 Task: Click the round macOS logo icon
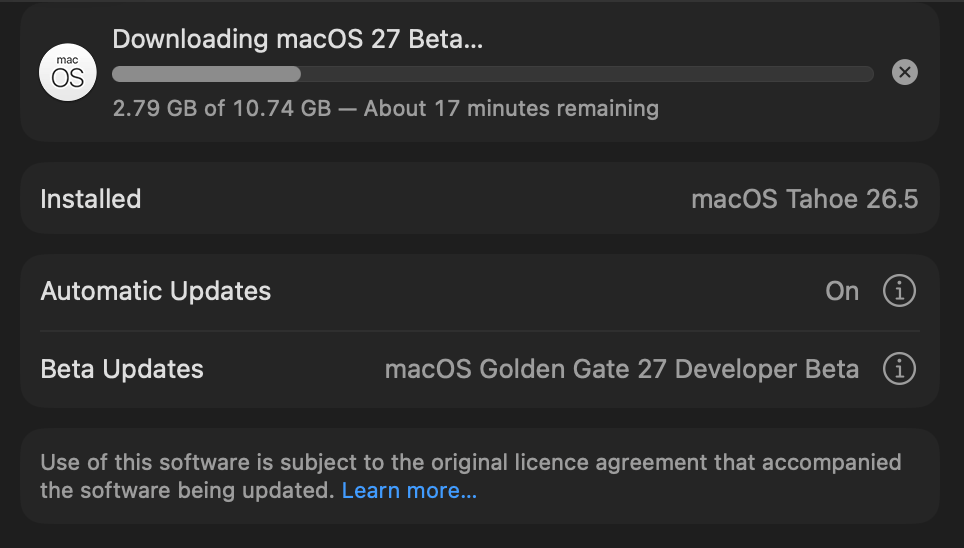tap(68, 72)
